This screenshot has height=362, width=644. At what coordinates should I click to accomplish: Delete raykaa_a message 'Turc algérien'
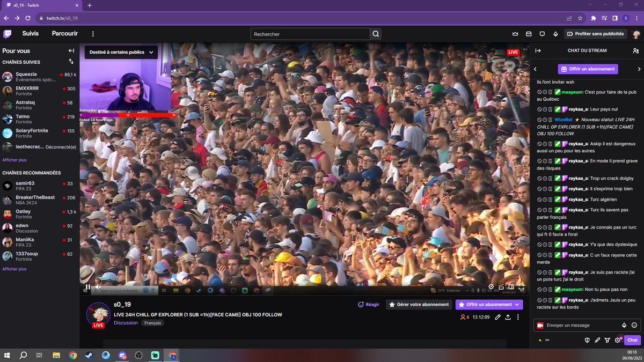(550, 200)
